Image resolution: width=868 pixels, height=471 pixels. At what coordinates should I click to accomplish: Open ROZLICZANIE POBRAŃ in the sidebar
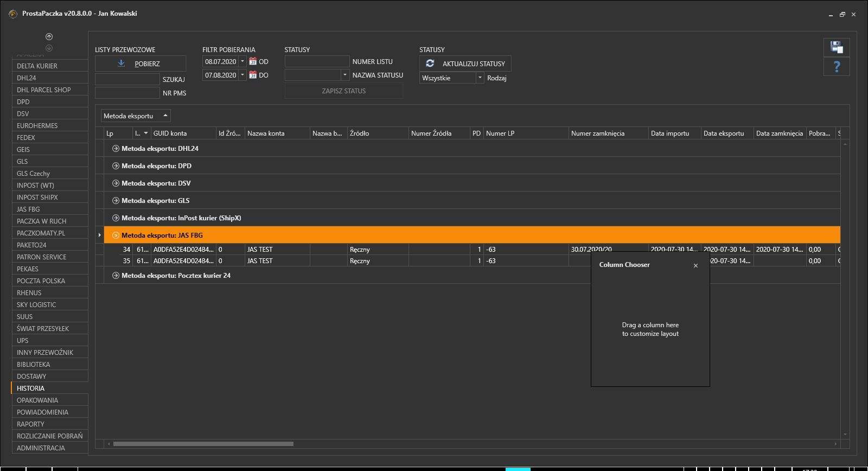pyautogui.click(x=50, y=436)
